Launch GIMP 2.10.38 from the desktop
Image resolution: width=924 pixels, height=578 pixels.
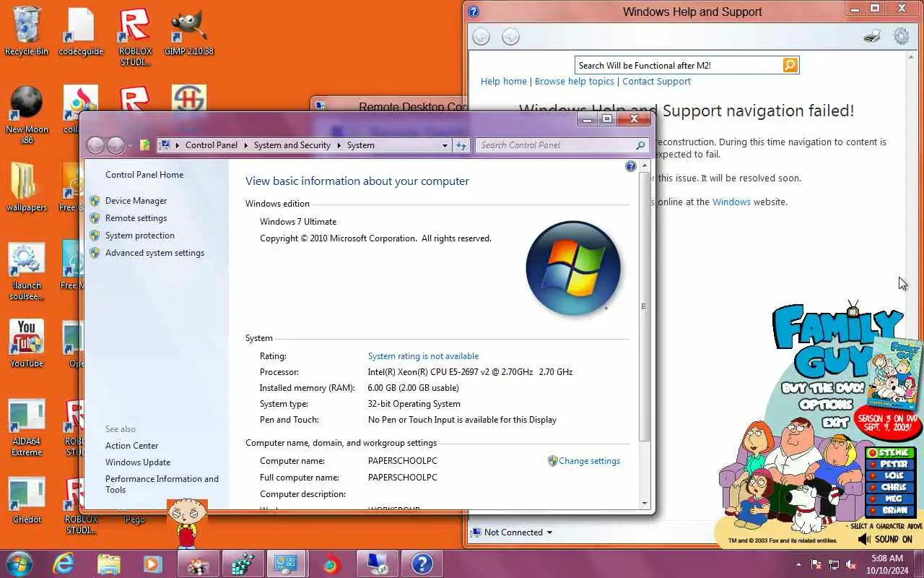pos(189,33)
